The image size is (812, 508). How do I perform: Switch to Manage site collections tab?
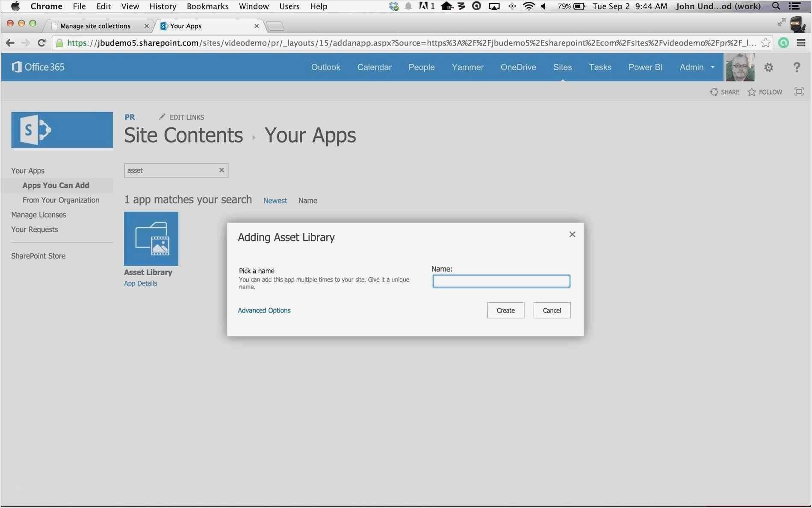[x=95, y=26]
